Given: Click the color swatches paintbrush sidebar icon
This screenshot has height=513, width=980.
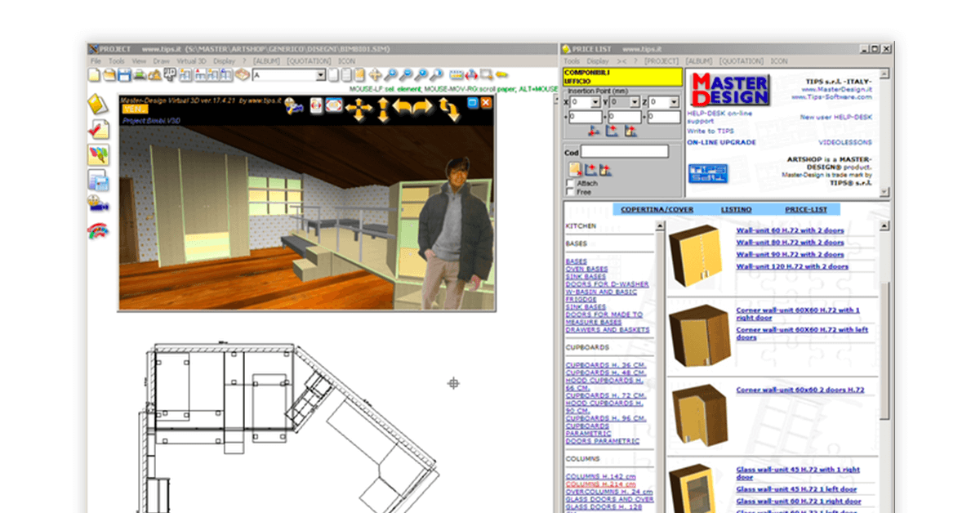Looking at the screenshot, I should pos(98,154).
